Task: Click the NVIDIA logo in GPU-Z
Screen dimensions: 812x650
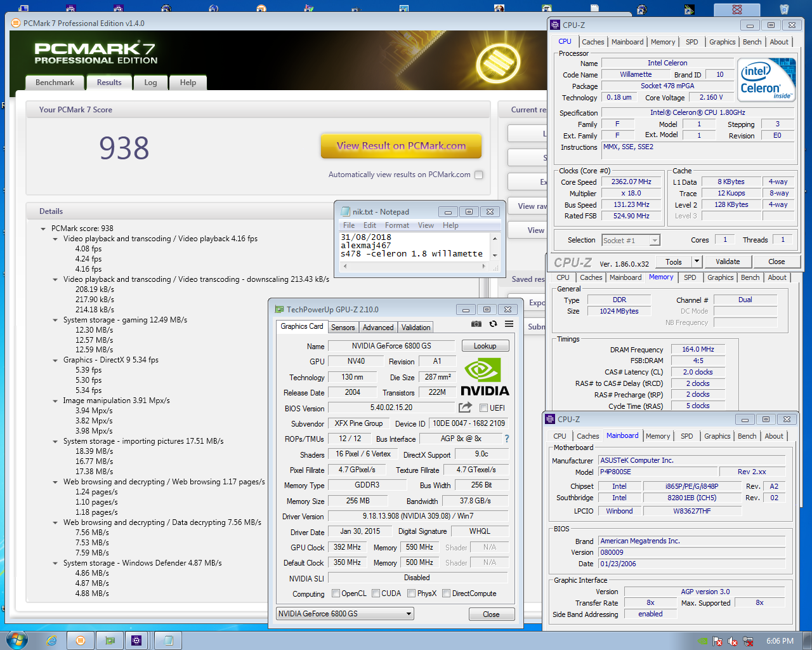Action: (x=485, y=376)
